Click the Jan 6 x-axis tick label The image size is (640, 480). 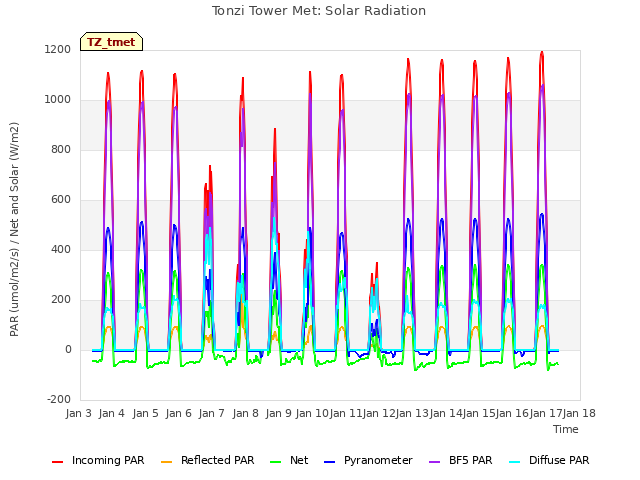point(178,413)
